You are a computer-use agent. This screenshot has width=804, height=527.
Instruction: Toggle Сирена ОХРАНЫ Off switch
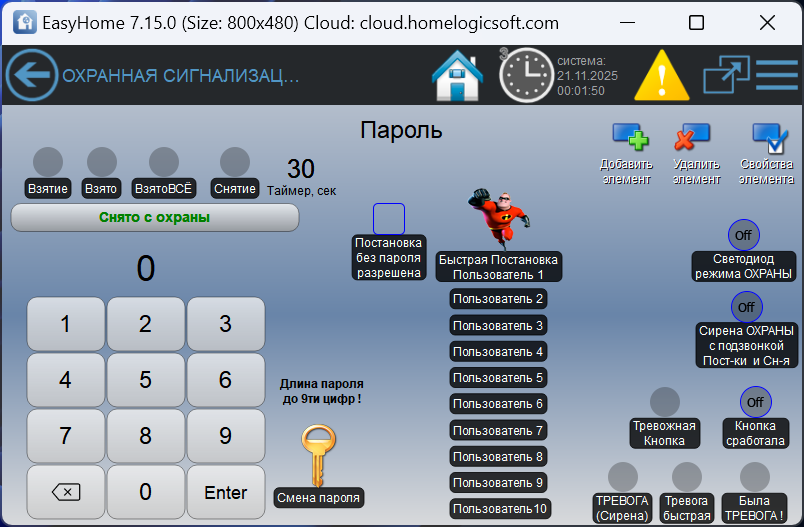(x=746, y=306)
